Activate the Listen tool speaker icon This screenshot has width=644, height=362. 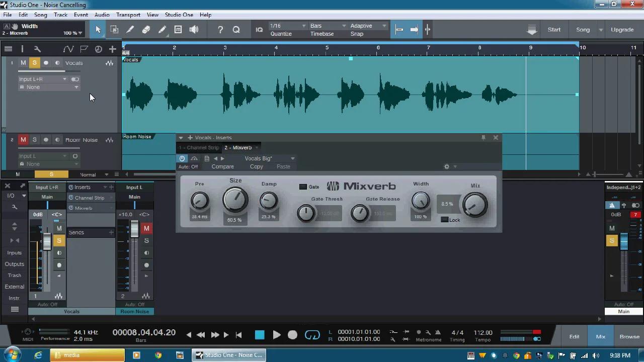(194, 29)
